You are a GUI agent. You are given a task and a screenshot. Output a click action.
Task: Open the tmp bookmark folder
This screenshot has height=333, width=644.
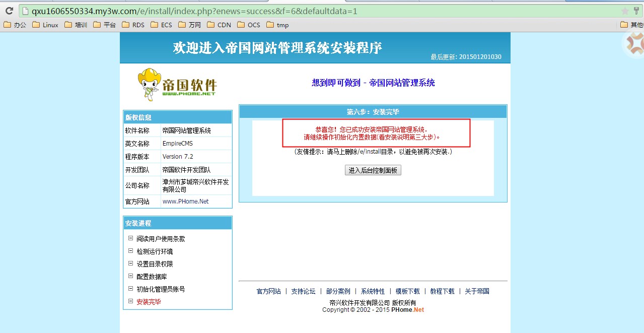(277, 25)
